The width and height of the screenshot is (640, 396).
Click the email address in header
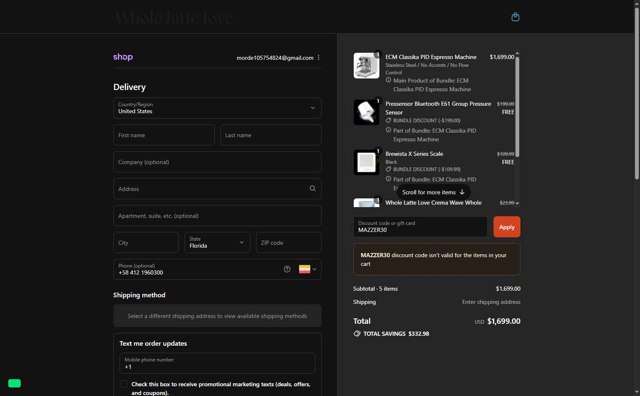[x=275, y=58]
